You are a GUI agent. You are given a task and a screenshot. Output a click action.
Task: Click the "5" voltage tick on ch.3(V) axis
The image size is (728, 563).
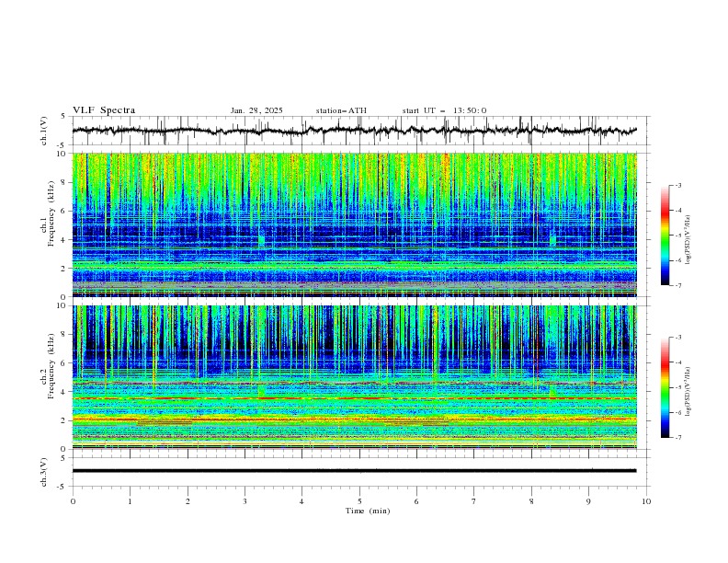pyautogui.click(x=63, y=457)
